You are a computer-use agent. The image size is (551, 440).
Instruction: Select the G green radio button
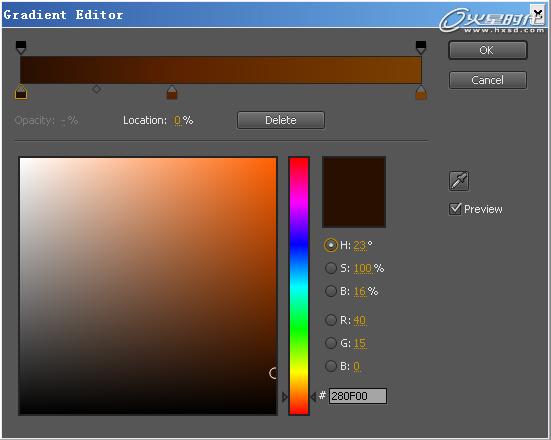(331, 343)
